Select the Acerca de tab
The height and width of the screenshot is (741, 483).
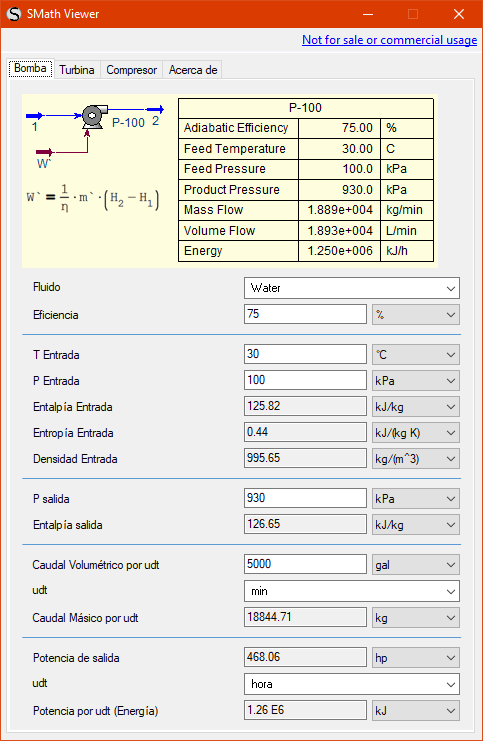coord(193,70)
